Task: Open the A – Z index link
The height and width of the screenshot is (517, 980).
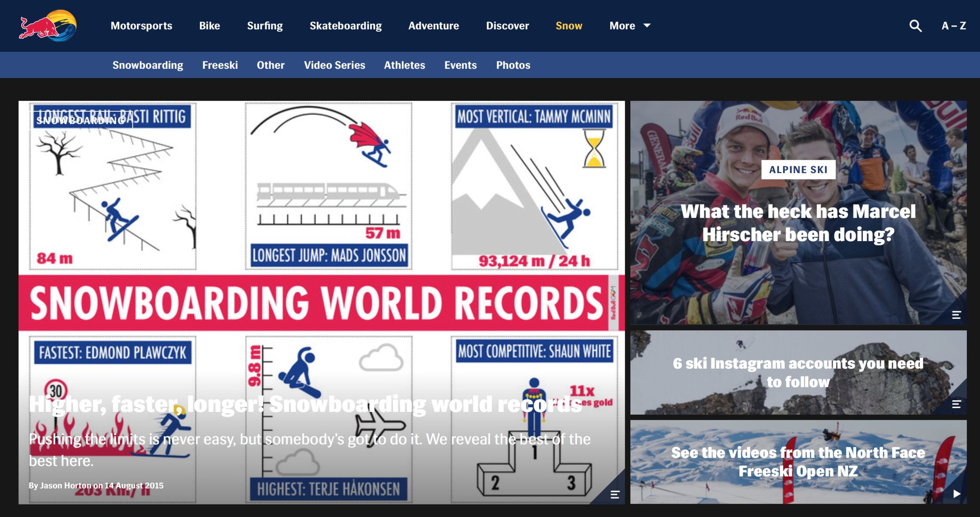Action: [953, 26]
